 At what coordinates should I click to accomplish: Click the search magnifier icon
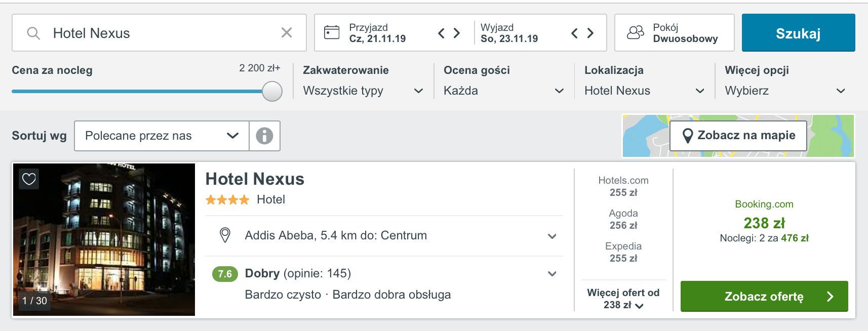33,33
